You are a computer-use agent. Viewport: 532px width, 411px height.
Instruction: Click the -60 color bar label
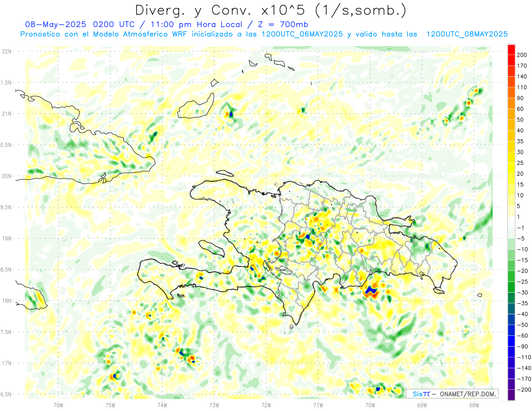[x=522, y=336]
